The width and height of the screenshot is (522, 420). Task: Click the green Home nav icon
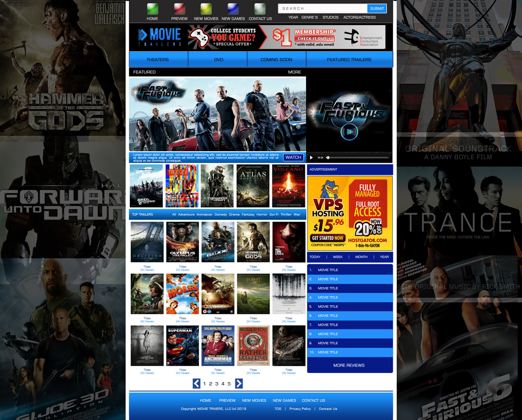pyautogui.click(x=152, y=9)
